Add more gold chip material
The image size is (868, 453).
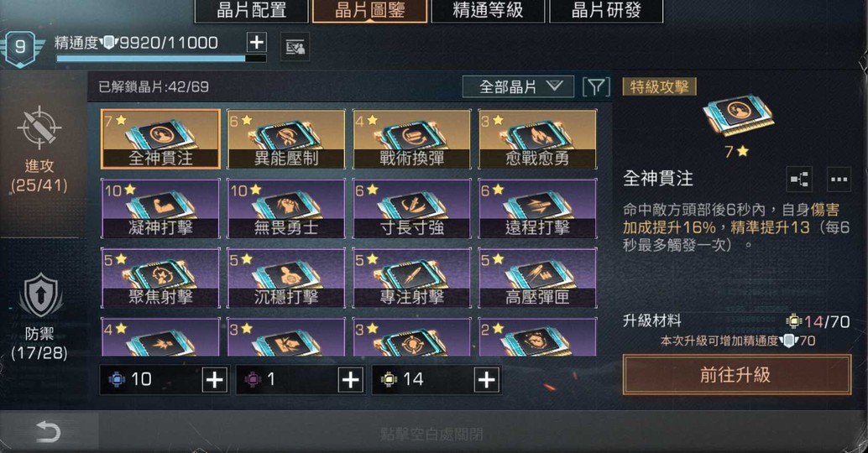(487, 380)
